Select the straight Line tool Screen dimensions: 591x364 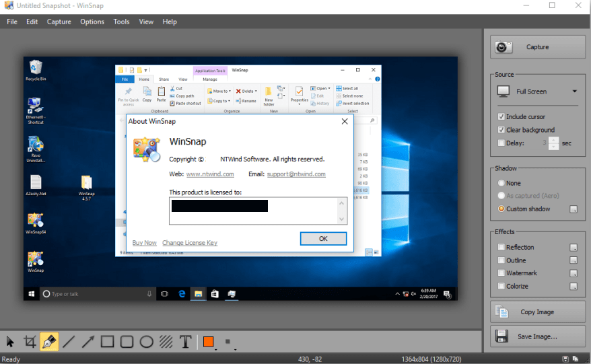69,342
